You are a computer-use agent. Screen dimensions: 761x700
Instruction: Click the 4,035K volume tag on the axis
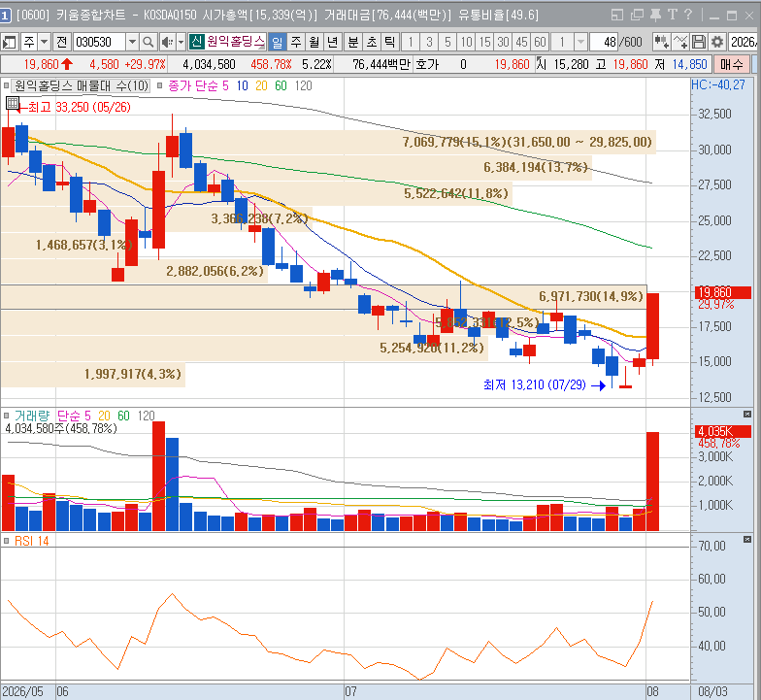(723, 431)
